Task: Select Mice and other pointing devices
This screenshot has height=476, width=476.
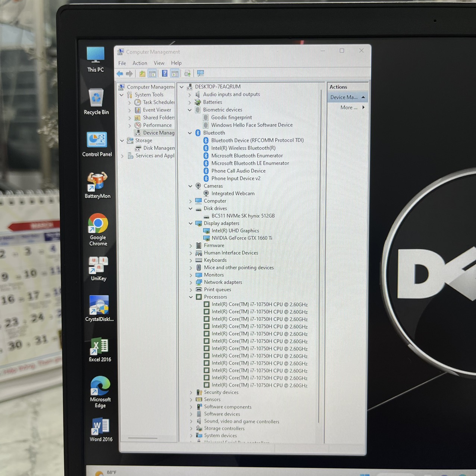Action: (x=239, y=267)
